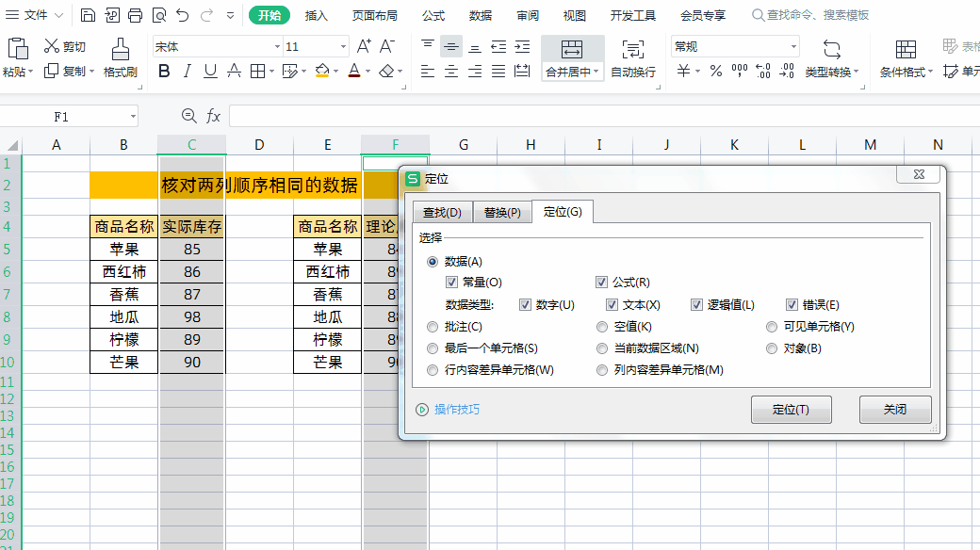Image resolution: width=980 pixels, height=550 pixels.
Task: Select the 数据(A) radio button
Action: (433, 261)
